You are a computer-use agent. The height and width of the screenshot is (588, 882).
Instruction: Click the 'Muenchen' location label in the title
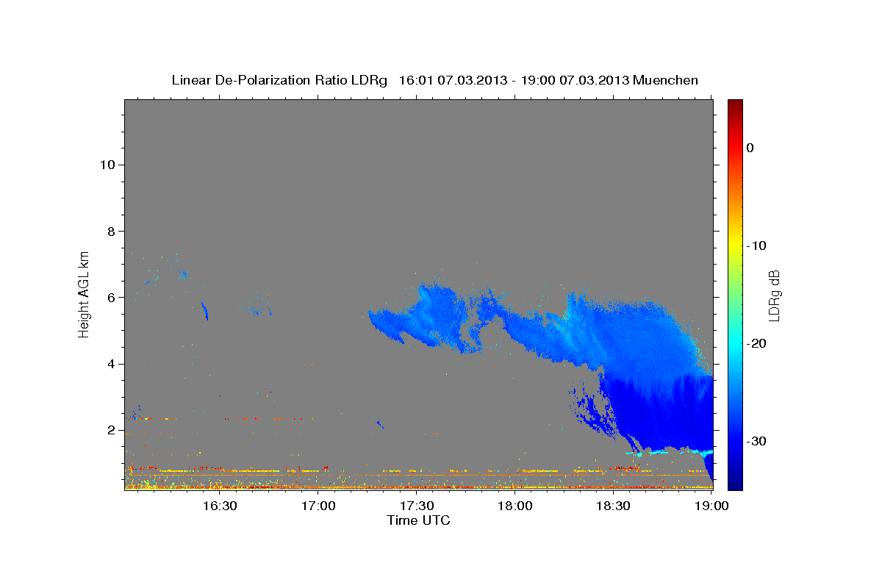666,80
